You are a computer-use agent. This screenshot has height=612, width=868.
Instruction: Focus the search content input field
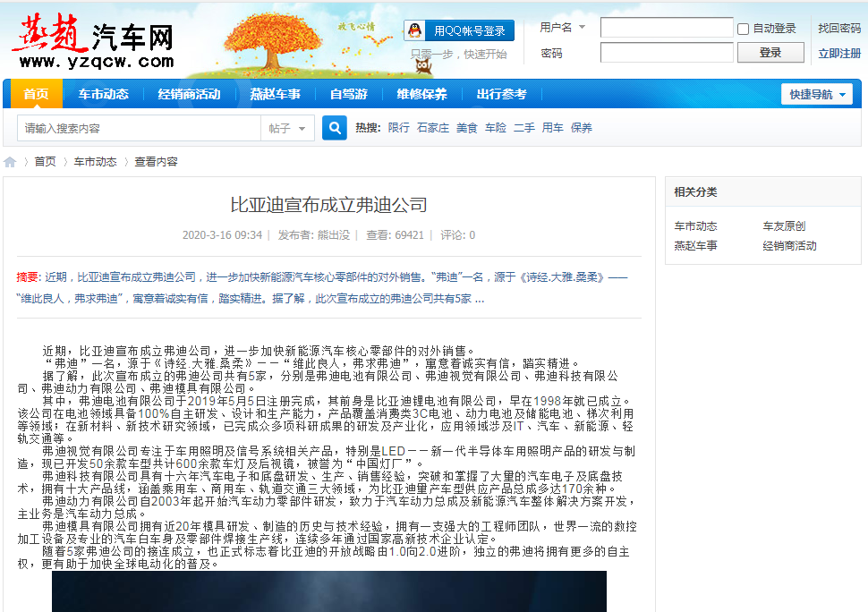point(139,128)
